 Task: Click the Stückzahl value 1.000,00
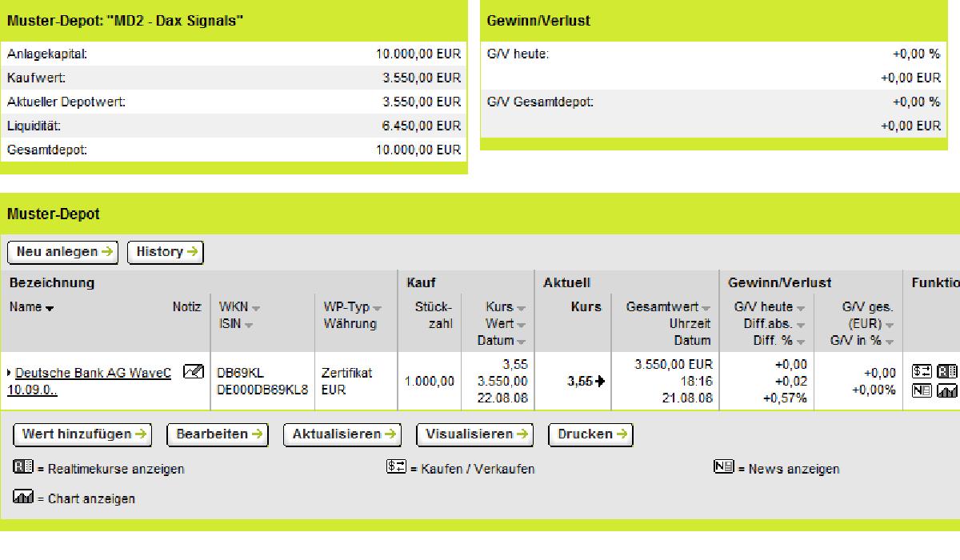coord(430,382)
